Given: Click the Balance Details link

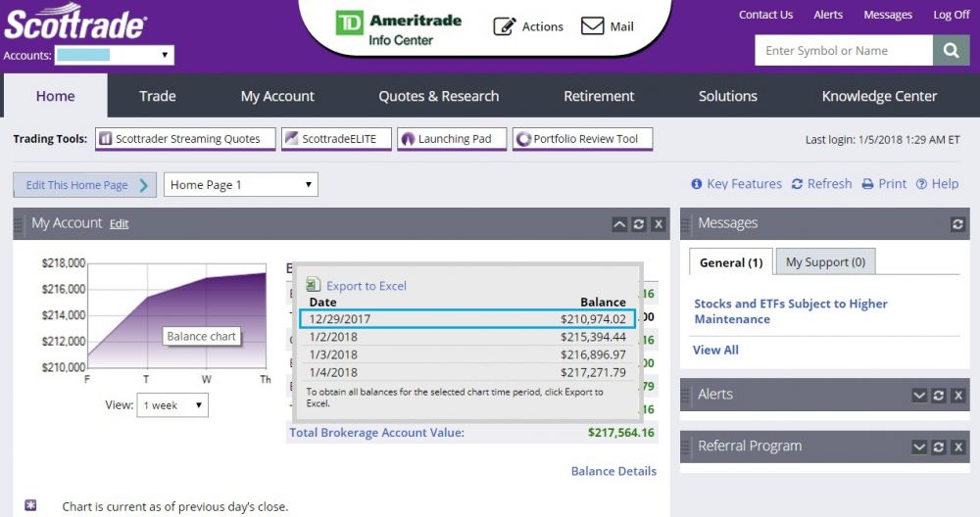Looking at the screenshot, I should point(613,471).
